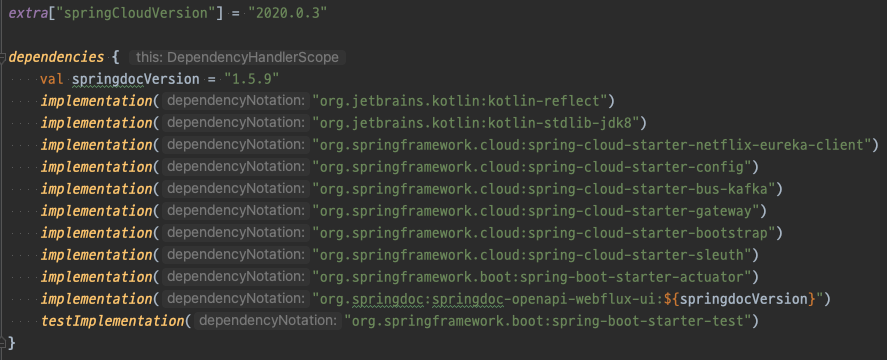The height and width of the screenshot is (360, 887).
Task: Click the spring-cloud-starter-bus-kafka dependency string
Action: pyautogui.click(x=543, y=188)
